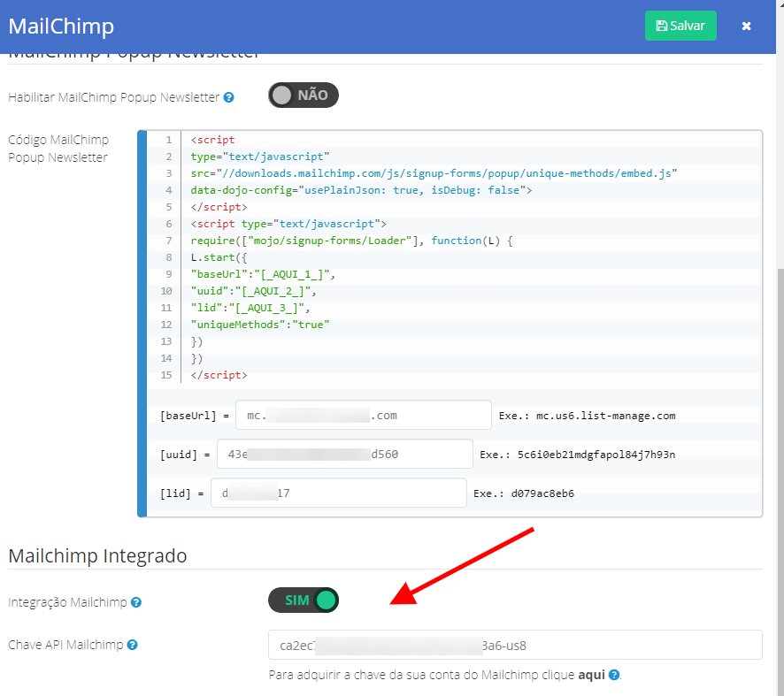Click code line with embed.js src URL
Image resolution: width=784 pixels, height=696 pixels.
point(434,173)
